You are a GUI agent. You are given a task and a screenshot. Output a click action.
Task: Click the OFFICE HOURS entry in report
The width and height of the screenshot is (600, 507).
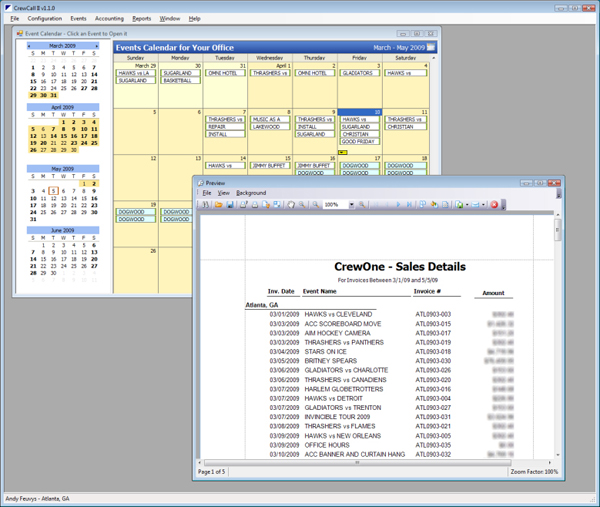(x=327, y=445)
